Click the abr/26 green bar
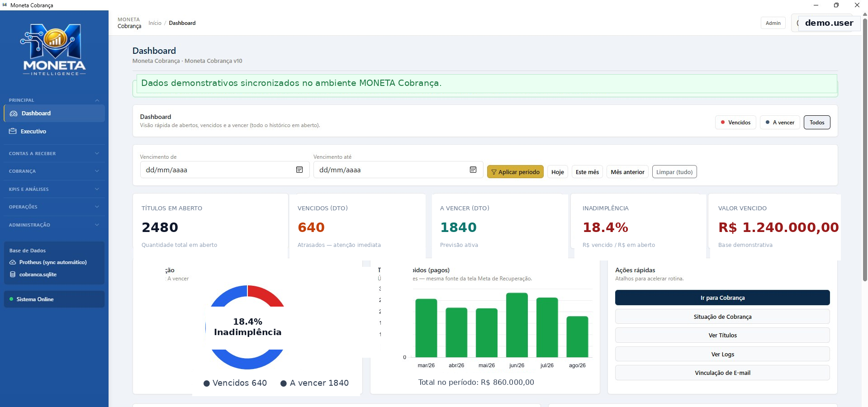Image resolution: width=868 pixels, height=407 pixels. click(456, 332)
